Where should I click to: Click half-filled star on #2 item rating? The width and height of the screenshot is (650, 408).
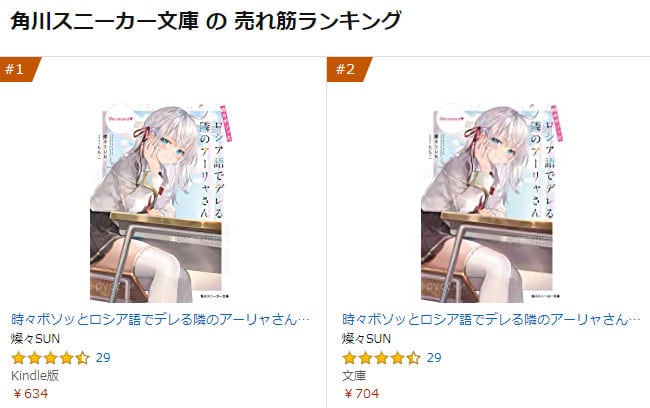click(413, 358)
